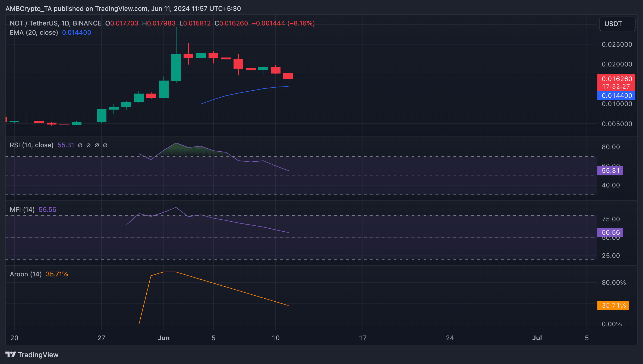Click the high value H0.017983 in header
This screenshot has width=643, height=364.
point(159,23)
